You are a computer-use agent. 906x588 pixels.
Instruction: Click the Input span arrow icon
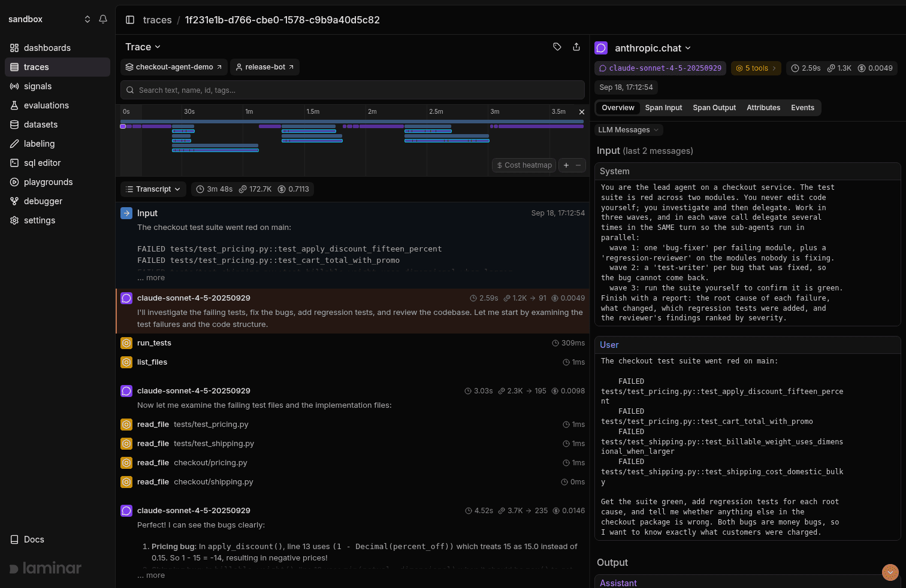point(126,213)
